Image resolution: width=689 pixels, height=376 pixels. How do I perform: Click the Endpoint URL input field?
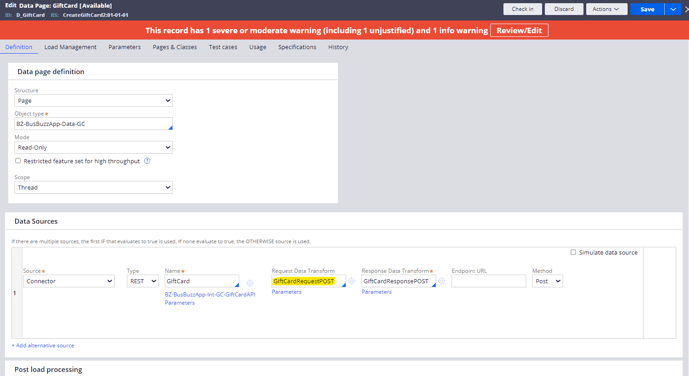coord(489,281)
